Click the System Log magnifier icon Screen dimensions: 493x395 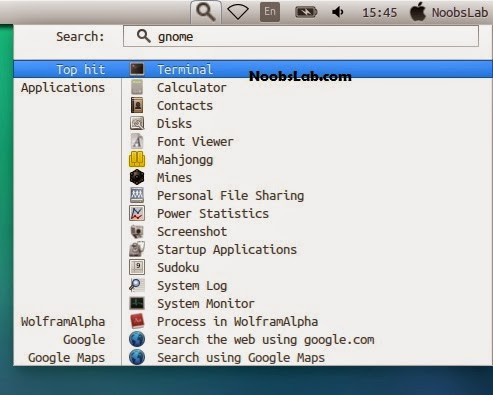(x=137, y=285)
